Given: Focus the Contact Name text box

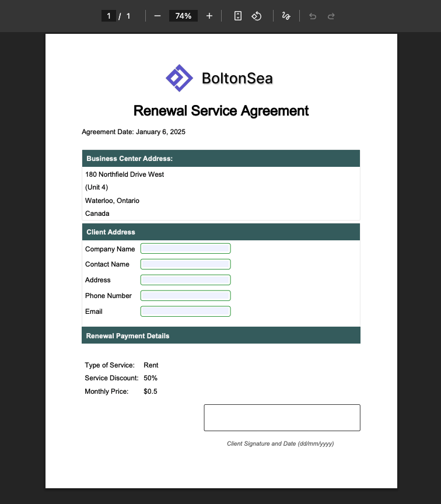Looking at the screenshot, I should coord(185,264).
